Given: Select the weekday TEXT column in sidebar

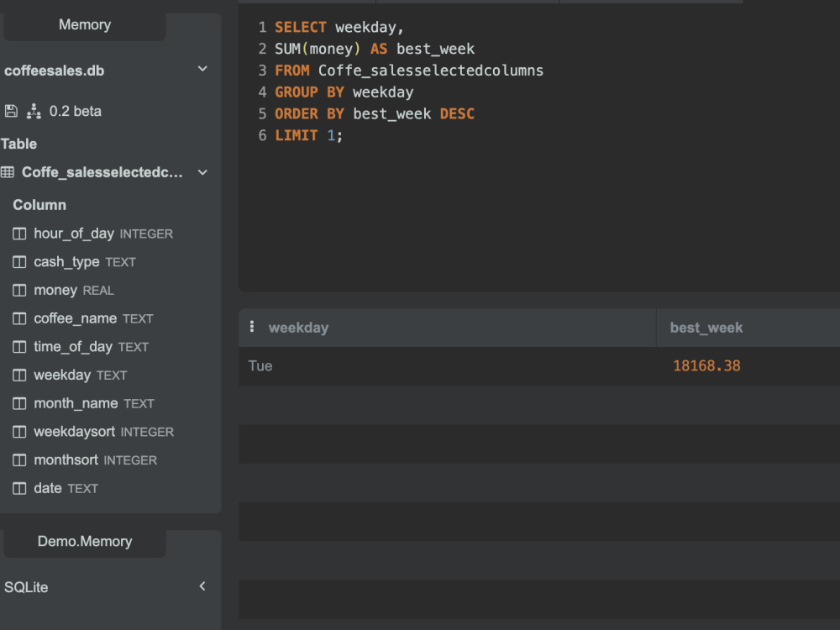Looking at the screenshot, I should point(81,375).
